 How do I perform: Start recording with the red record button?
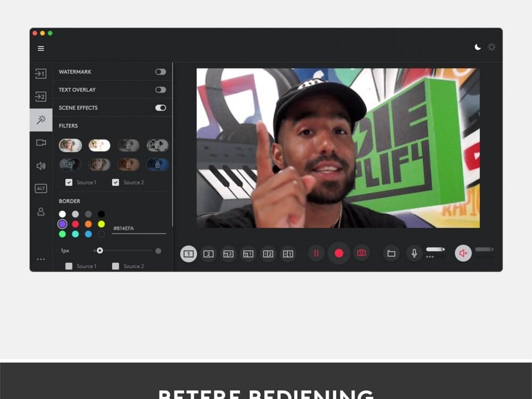pos(339,253)
